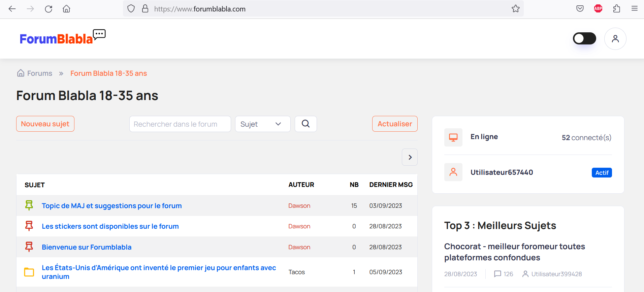644x292 pixels.
Task: Click the Nouveau sujet button
Action: pos(45,124)
